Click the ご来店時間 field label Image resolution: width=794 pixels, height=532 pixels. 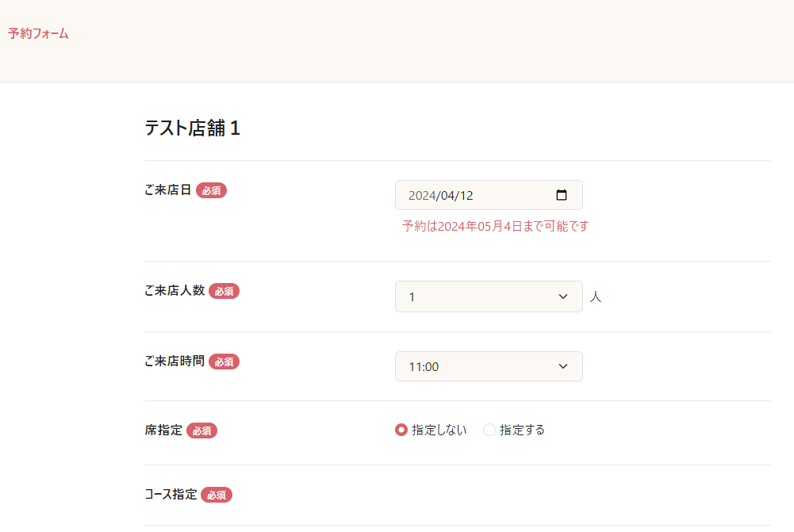(x=175, y=361)
